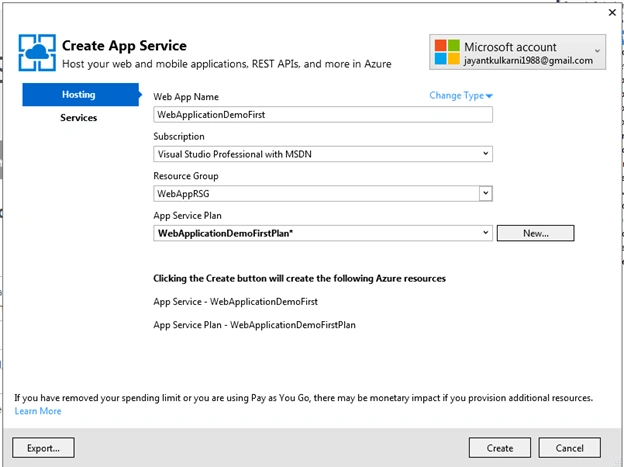Click the Cancel button
Viewport: 624px width, 467px height.
pyautogui.click(x=569, y=448)
